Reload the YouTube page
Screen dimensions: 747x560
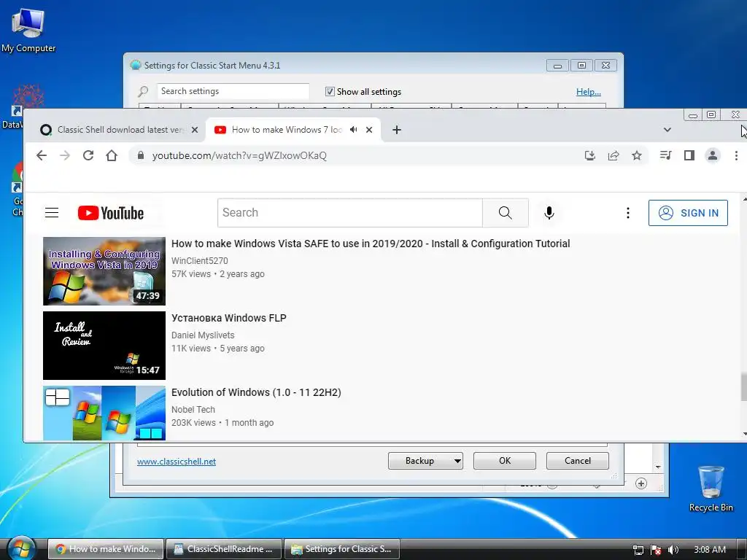[x=88, y=155]
